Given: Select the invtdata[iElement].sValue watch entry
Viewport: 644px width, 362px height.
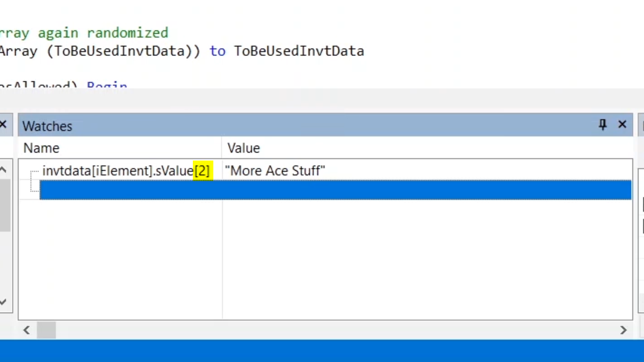Looking at the screenshot, I should click(117, 171).
